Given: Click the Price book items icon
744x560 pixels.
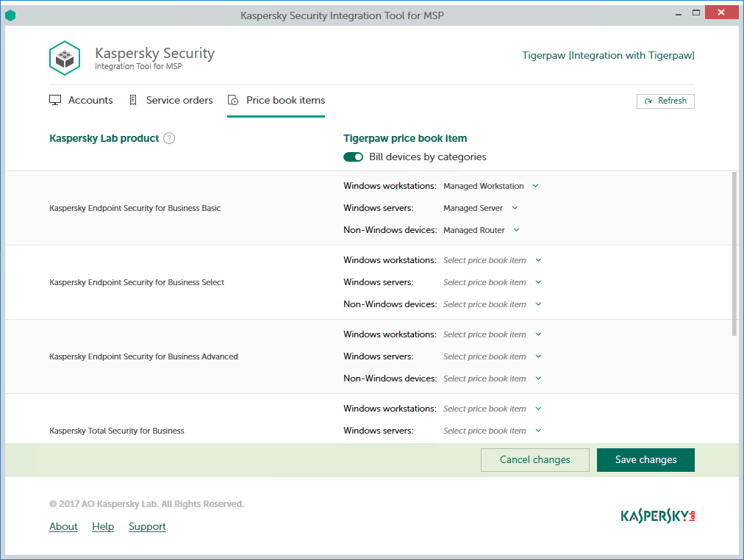Looking at the screenshot, I should click(x=233, y=100).
